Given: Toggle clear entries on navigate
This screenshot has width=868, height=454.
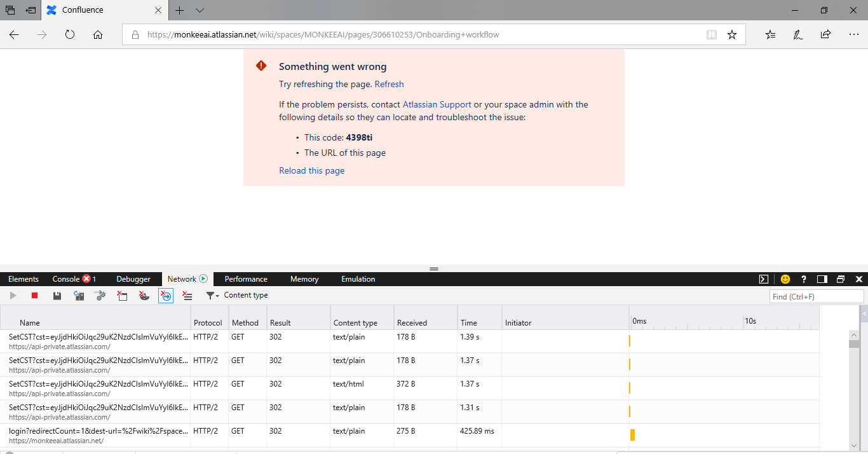Looking at the screenshot, I should tap(166, 296).
